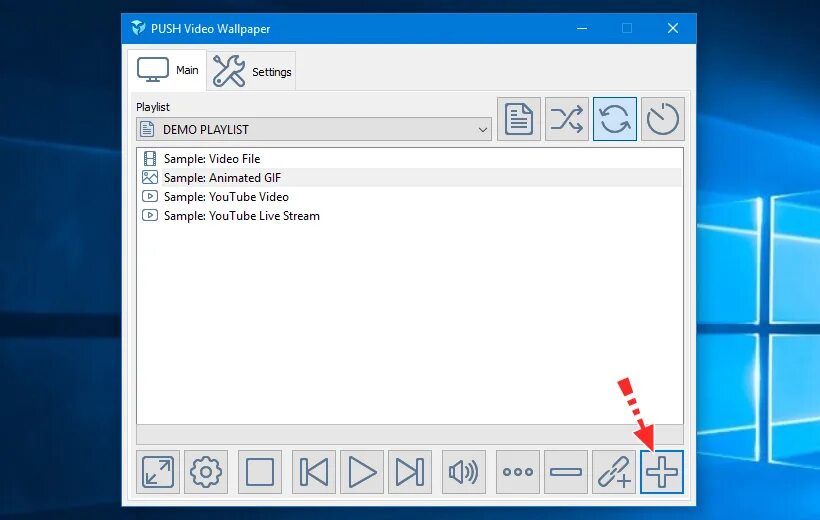Click the picture icon of Animated GIF

coord(150,177)
